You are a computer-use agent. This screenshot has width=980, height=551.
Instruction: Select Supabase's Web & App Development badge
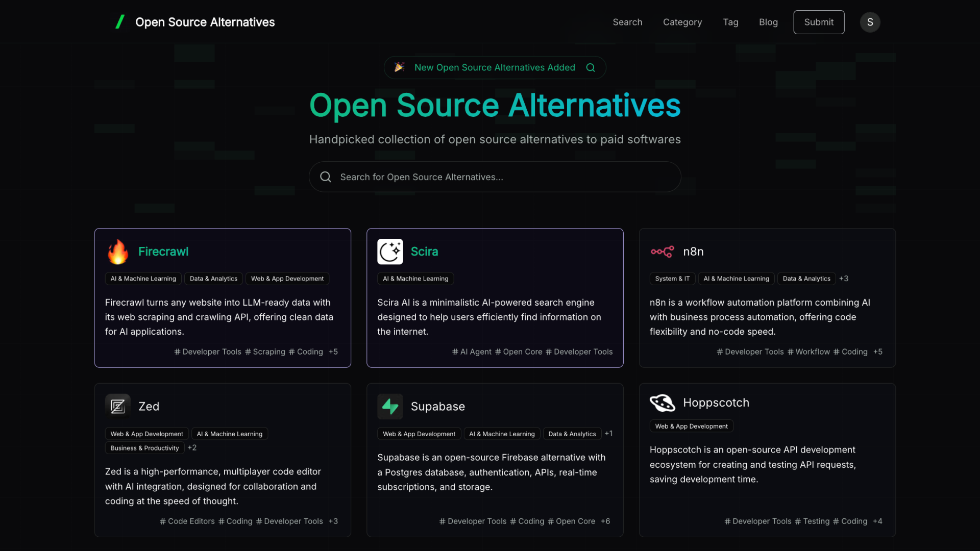tap(419, 434)
